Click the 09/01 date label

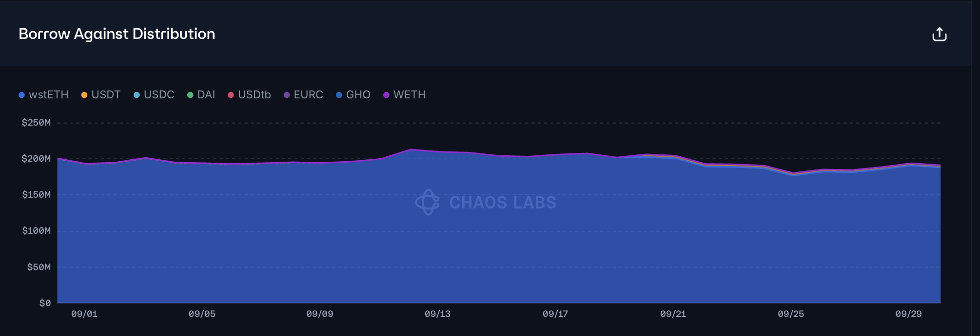[x=84, y=314]
